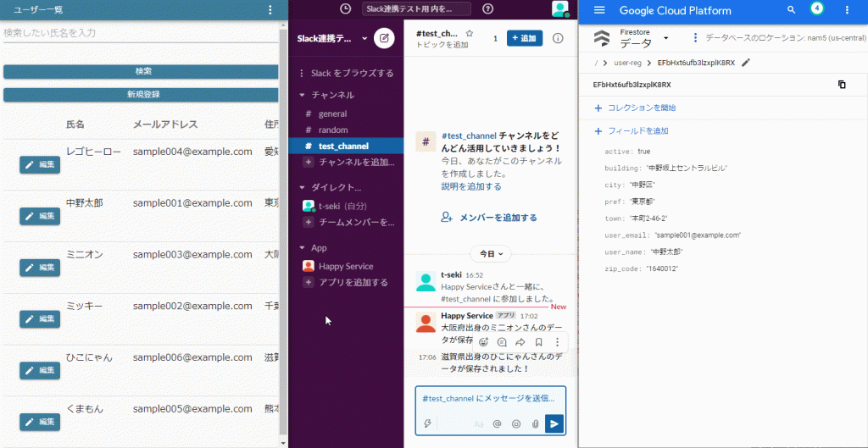The image size is (868, 448).
Task: Click the Slack 追加 button in header
Action: tap(525, 38)
